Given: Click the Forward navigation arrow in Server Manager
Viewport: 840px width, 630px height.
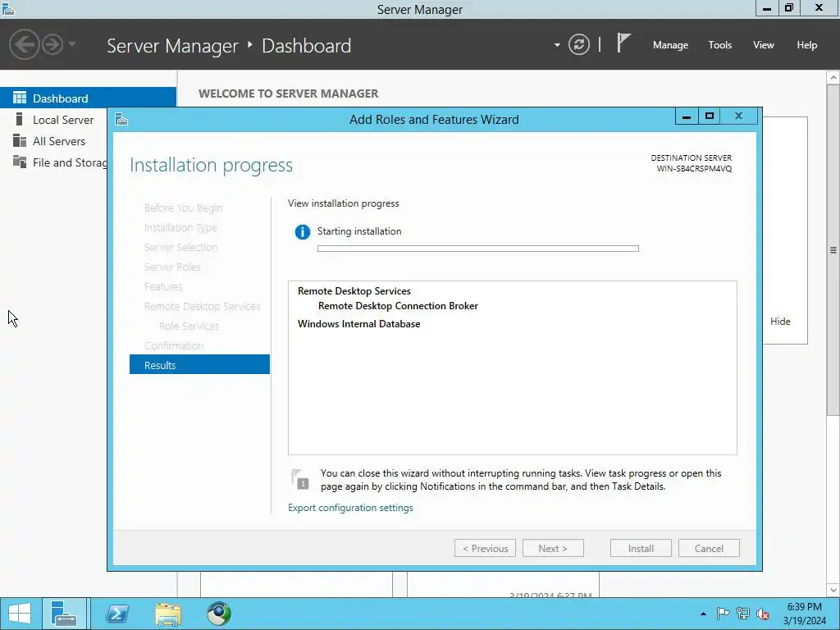Looking at the screenshot, I should (x=52, y=44).
